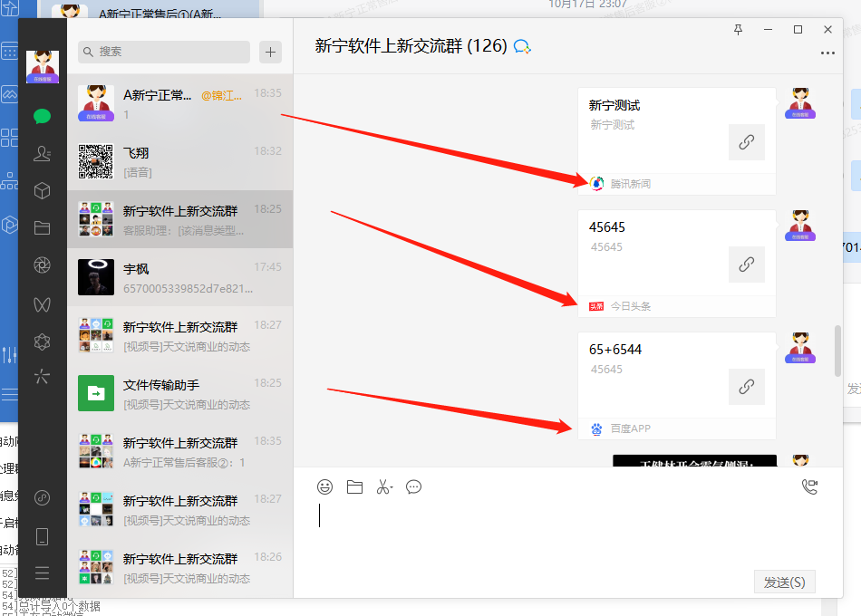Open the mobile phone icon in sidebar
861x616 pixels.
tap(43, 536)
